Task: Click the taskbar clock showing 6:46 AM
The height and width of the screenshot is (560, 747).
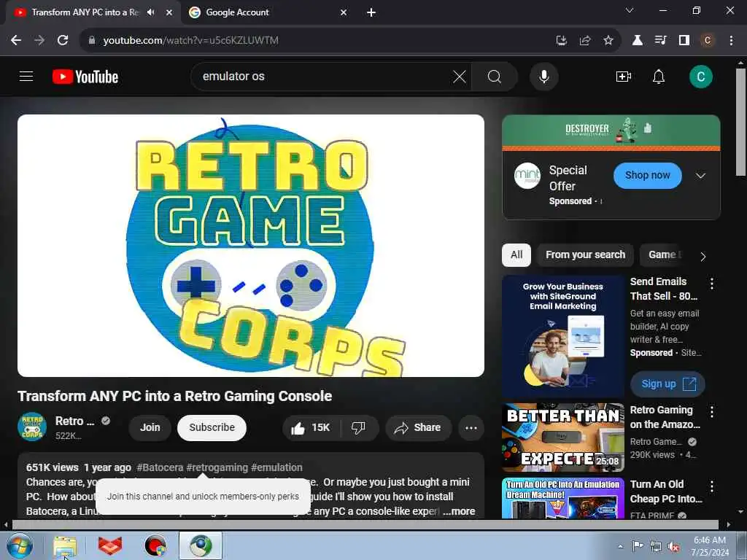Action: (710, 546)
